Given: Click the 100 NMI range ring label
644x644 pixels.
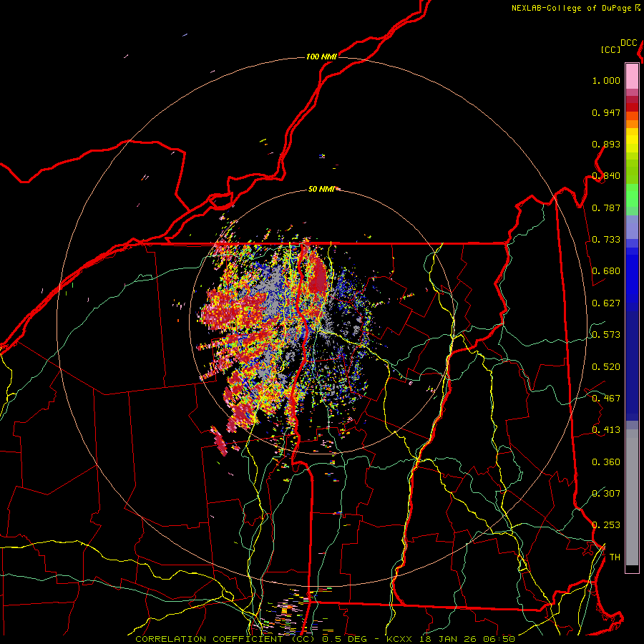Looking at the screenshot, I should (x=321, y=57).
